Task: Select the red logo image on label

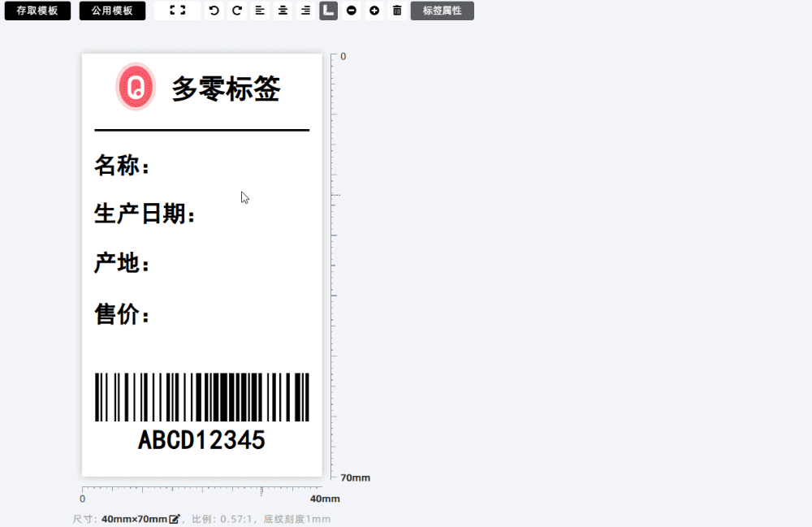Action: coord(136,86)
